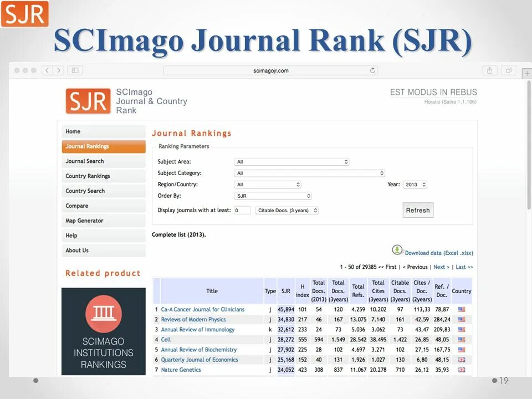Click the SJR site logo
Screen dimensions: 532x399
tap(88, 101)
